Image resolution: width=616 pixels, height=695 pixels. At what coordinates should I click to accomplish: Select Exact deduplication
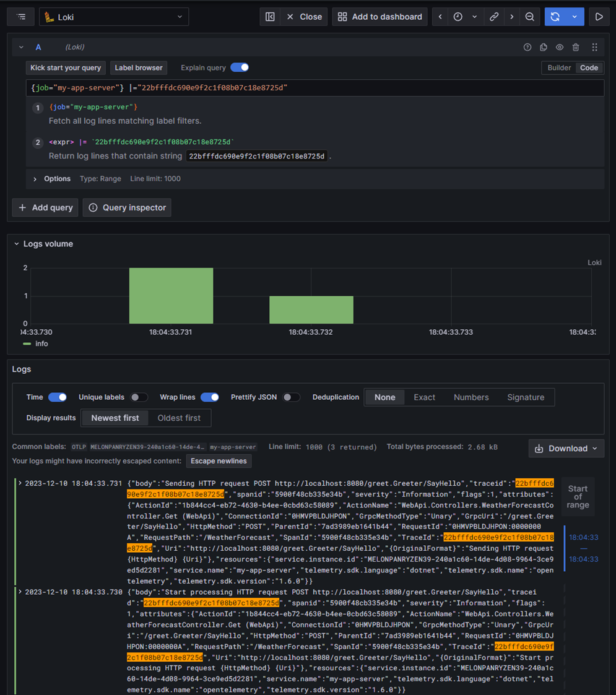425,397
